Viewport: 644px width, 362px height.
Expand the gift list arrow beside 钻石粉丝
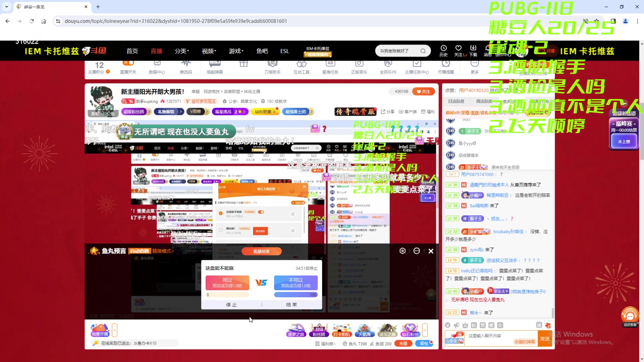pyautogui.click(x=425, y=330)
